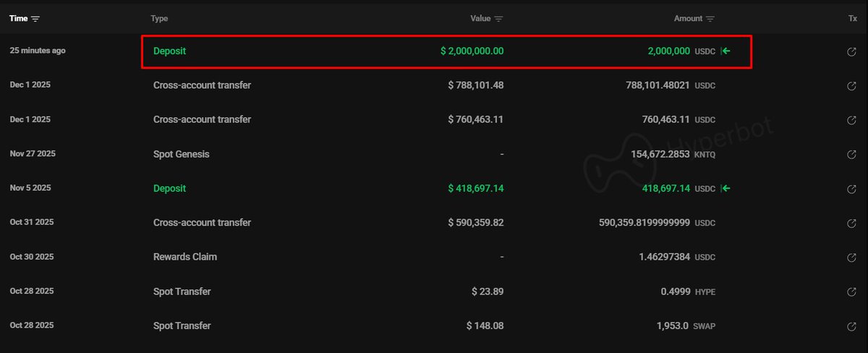Open Tx link for 760,463.11 cross-account transfer
This screenshot has height=353, width=868.
point(851,120)
